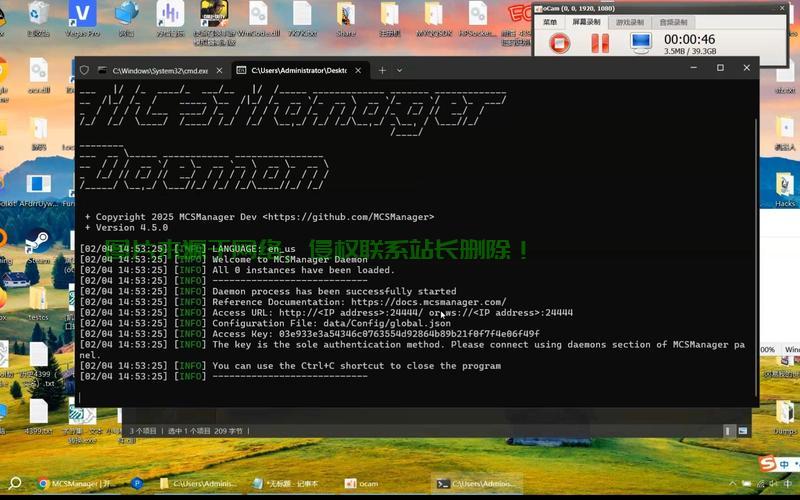Select the C:\Users\Administrator\Desktop terminal tab
The image size is (800, 500).
299,70
